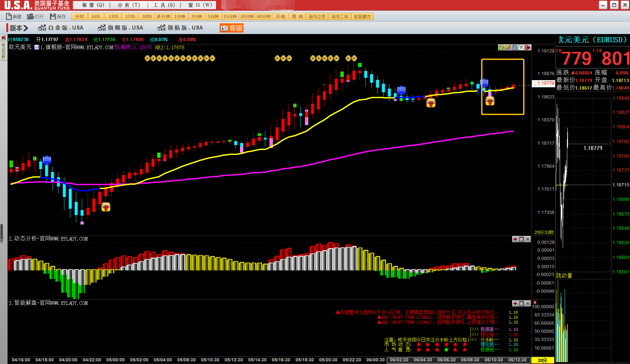
Task: Open 画线工具 drawing tools
Action: coord(339,16)
